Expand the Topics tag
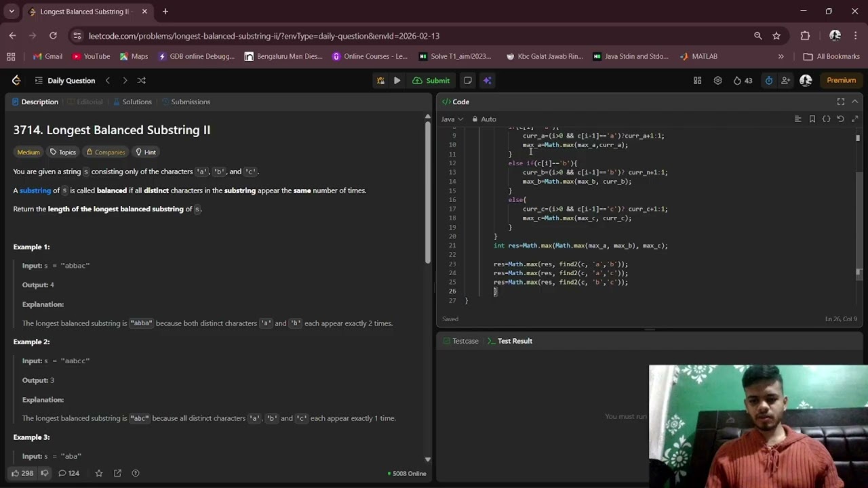 tap(62, 152)
